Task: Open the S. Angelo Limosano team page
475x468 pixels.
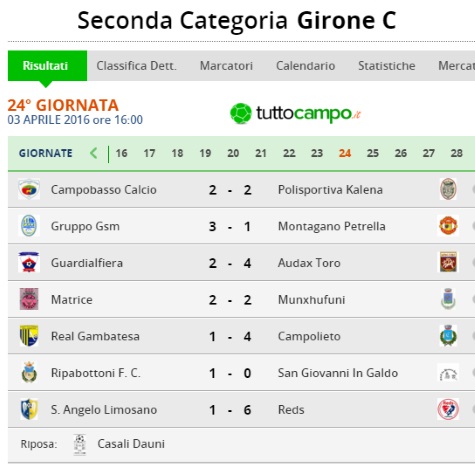Action: click(x=104, y=410)
